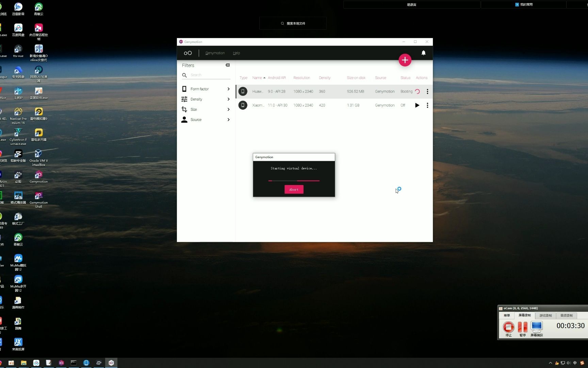The width and height of the screenshot is (588, 368).
Task: Start the Xiaomi device with play button
Action: (417, 105)
